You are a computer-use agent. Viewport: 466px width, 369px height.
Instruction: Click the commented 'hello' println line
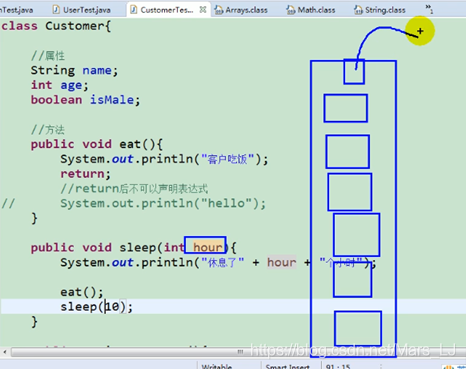coord(163,203)
